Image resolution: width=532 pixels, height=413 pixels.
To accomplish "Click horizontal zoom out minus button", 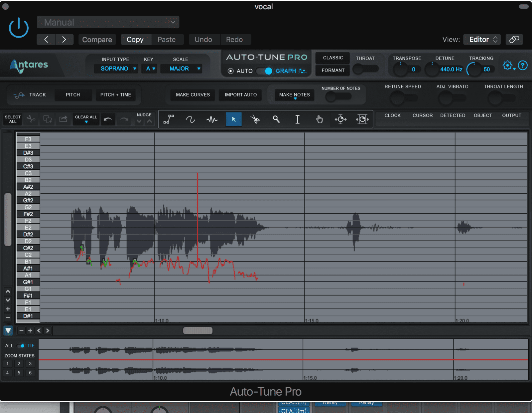I will (21, 330).
